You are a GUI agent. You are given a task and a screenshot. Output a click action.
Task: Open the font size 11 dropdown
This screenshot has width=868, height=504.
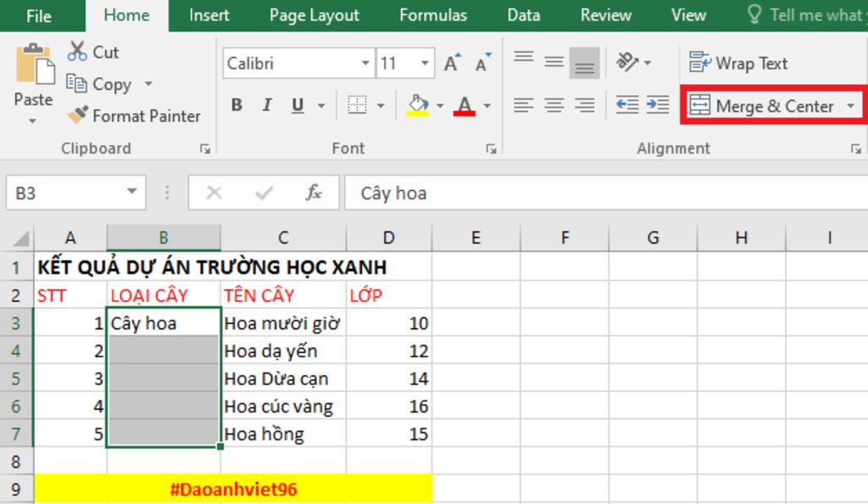425,63
